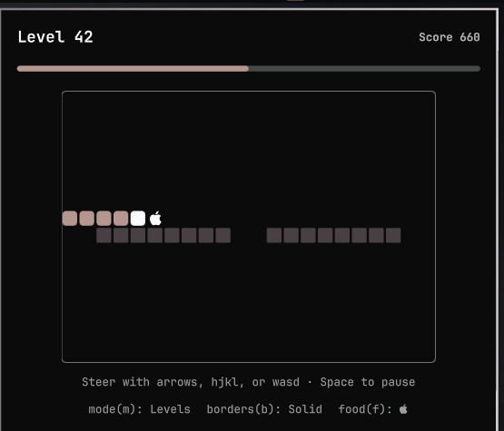Toggle the mode(m): Levels setting
This screenshot has height=431, width=504.
139,409
